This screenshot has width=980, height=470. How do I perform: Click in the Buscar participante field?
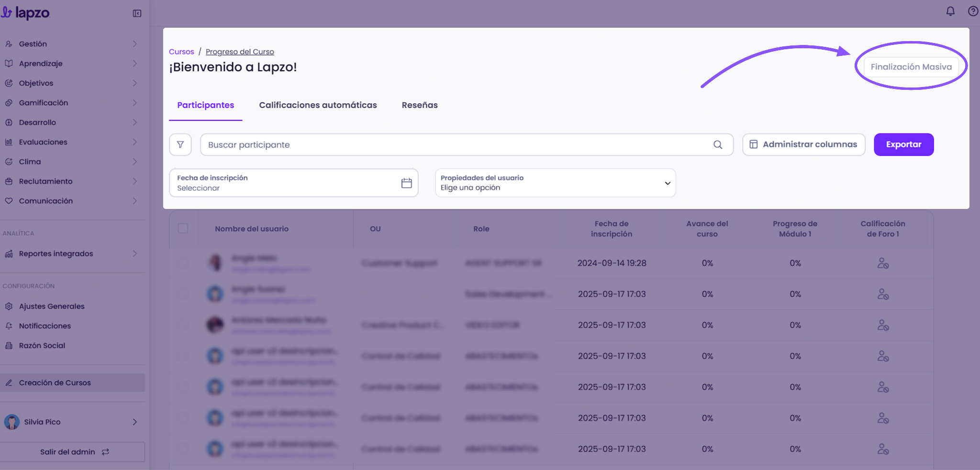467,144
